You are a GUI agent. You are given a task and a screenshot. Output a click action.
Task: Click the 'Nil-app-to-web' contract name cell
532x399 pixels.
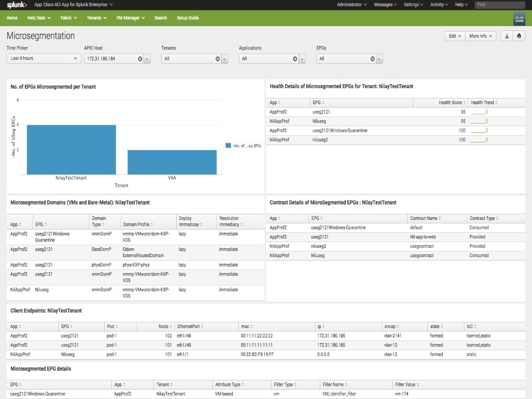pyautogui.click(x=423, y=237)
